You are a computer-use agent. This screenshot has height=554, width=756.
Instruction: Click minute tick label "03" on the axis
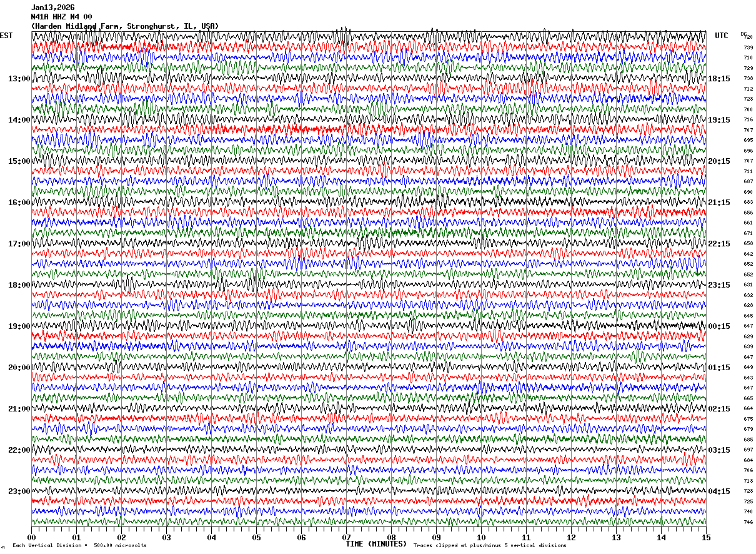(x=166, y=537)
